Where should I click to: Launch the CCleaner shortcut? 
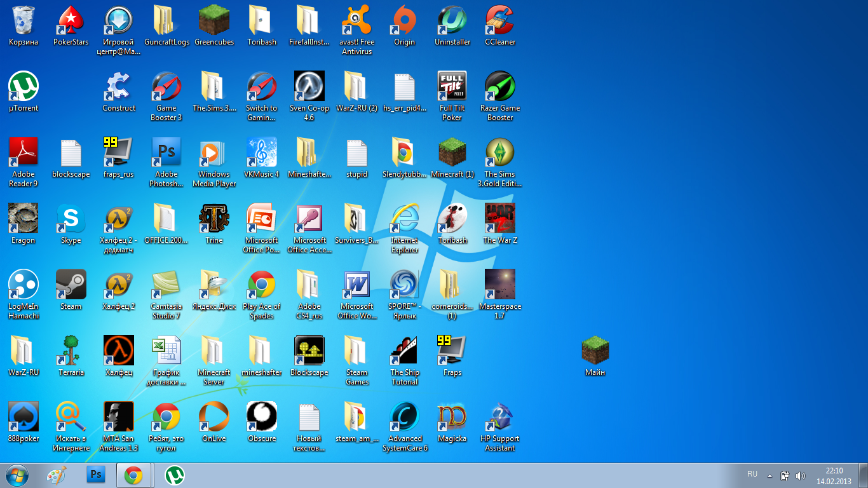click(500, 20)
